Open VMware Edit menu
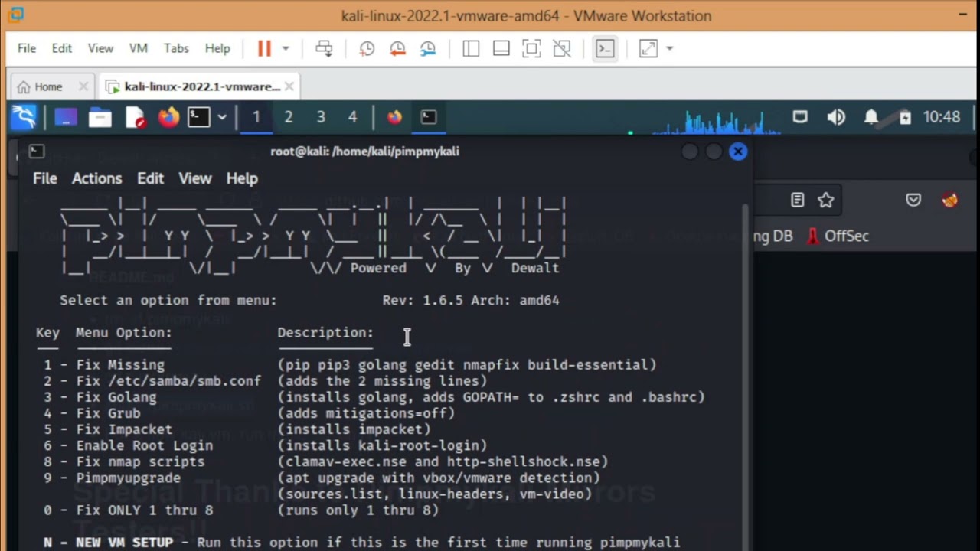This screenshot has height=551, width=980. point(62,48)
